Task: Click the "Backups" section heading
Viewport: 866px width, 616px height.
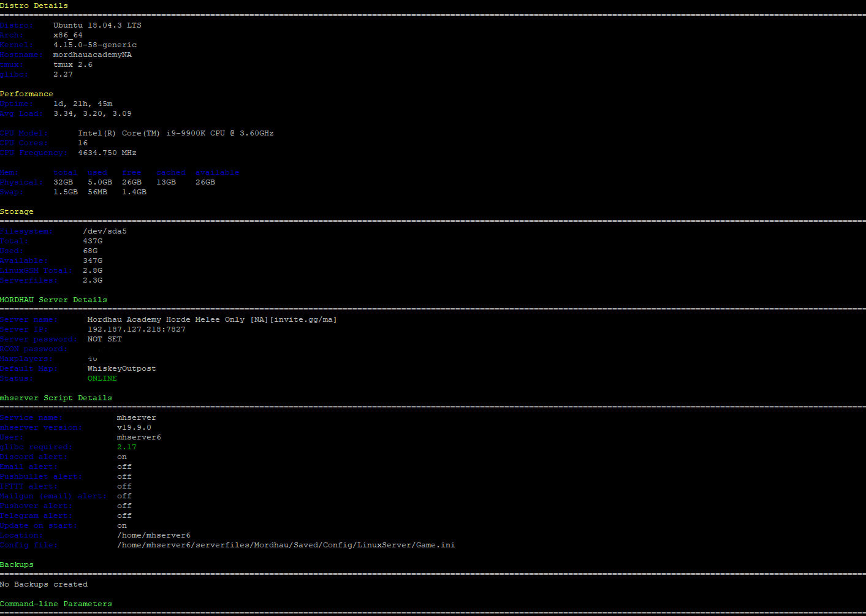Action: [x=17, y=565]
